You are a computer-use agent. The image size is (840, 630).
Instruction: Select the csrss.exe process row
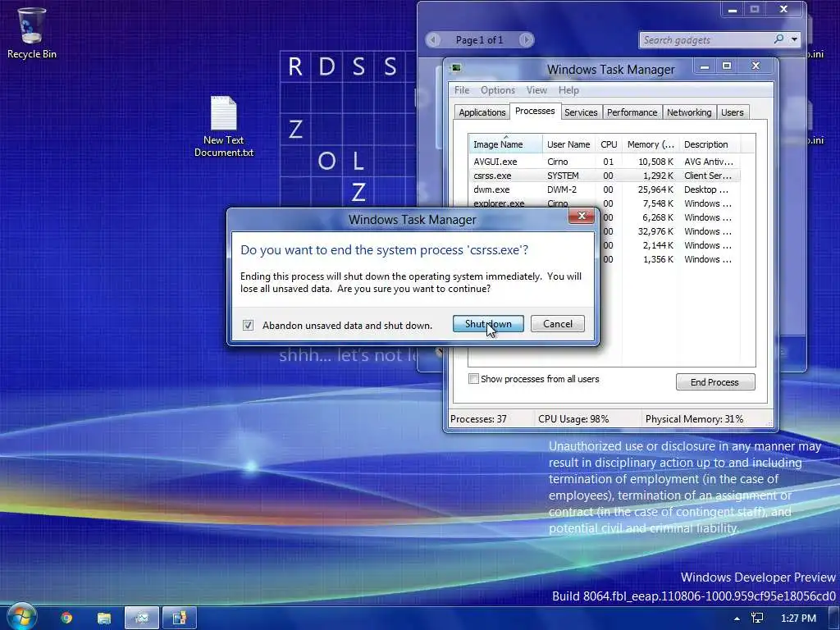click(x=604, y=176)
